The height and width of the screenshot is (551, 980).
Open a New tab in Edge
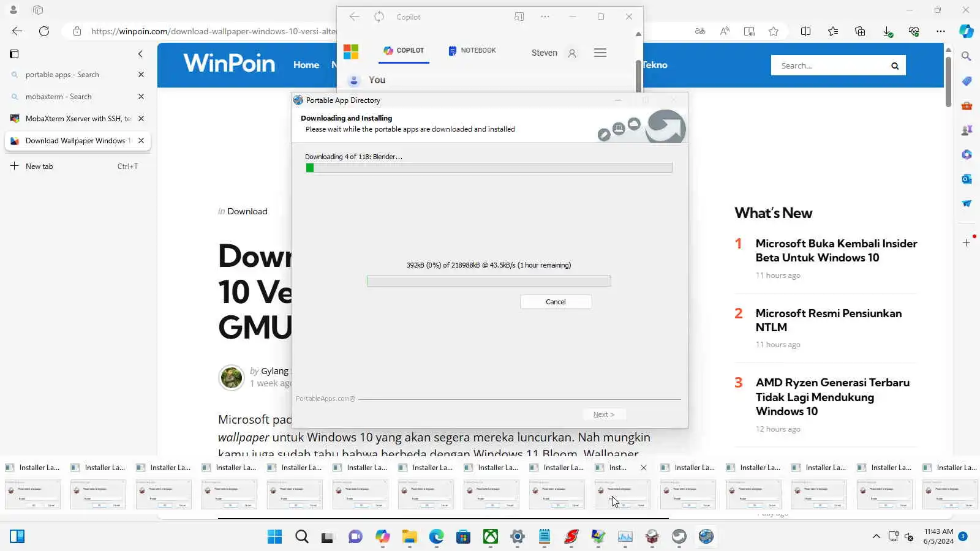(77, 167)
